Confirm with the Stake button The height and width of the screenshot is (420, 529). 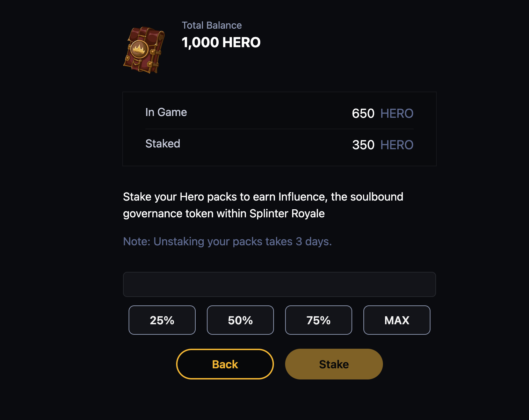tap(334, 364)
